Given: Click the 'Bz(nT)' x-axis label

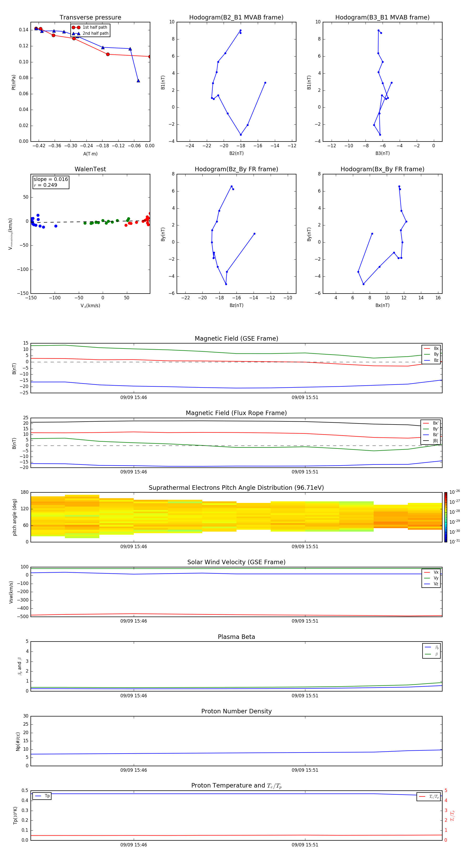Looking at the screenshot, I should (236, 305).
